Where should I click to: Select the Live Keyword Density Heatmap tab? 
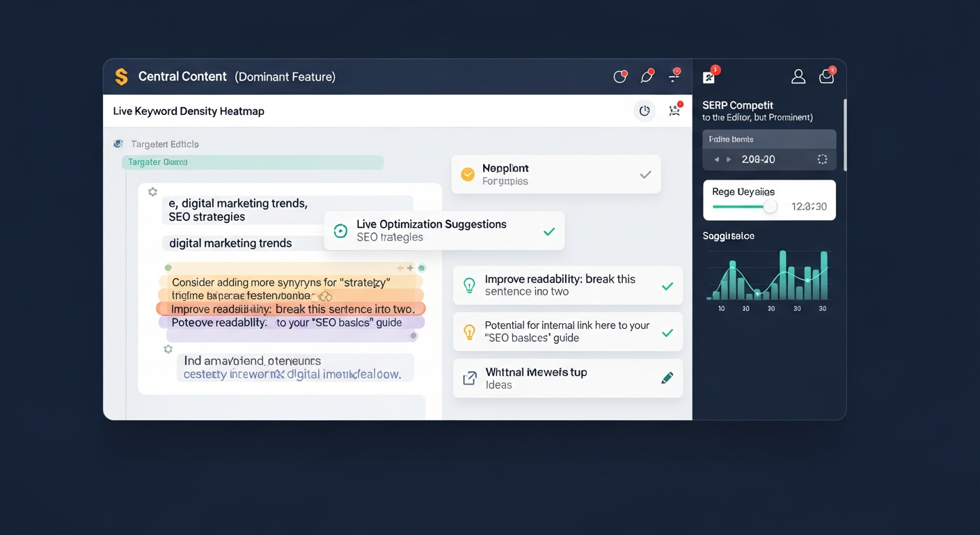click(189, 111)
